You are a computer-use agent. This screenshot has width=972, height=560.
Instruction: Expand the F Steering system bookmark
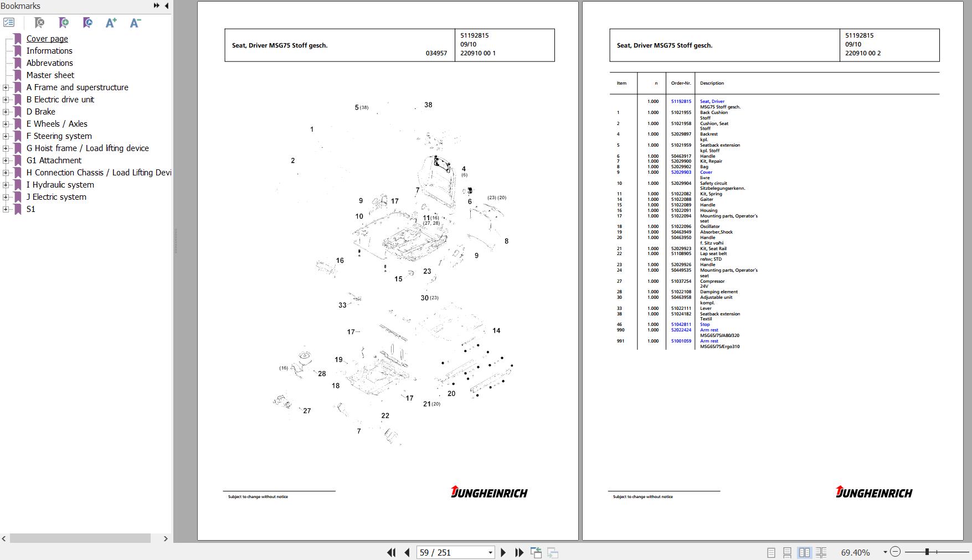tap(6, 136)
